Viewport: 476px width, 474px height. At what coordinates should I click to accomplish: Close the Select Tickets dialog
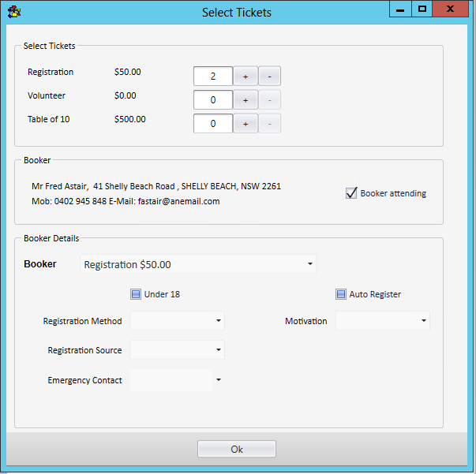coord(452,9)
